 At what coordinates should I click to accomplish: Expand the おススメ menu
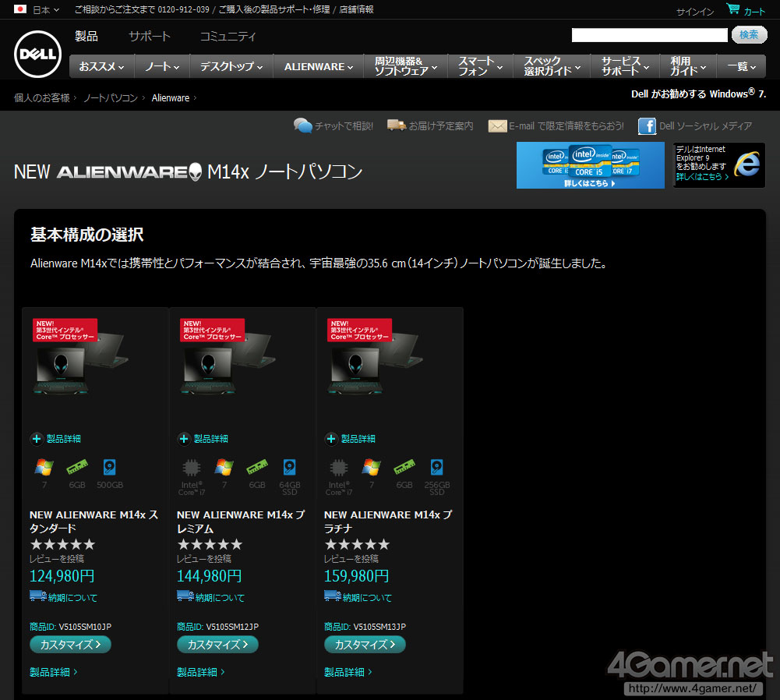(x=102, y=66)
